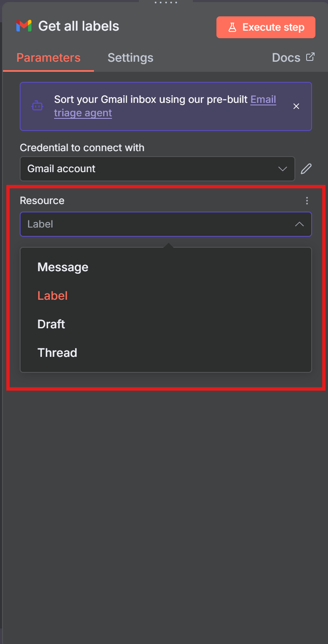Edit the Gmail credential with pencil icon
The image size is (328, 644).
pos(306,169)
